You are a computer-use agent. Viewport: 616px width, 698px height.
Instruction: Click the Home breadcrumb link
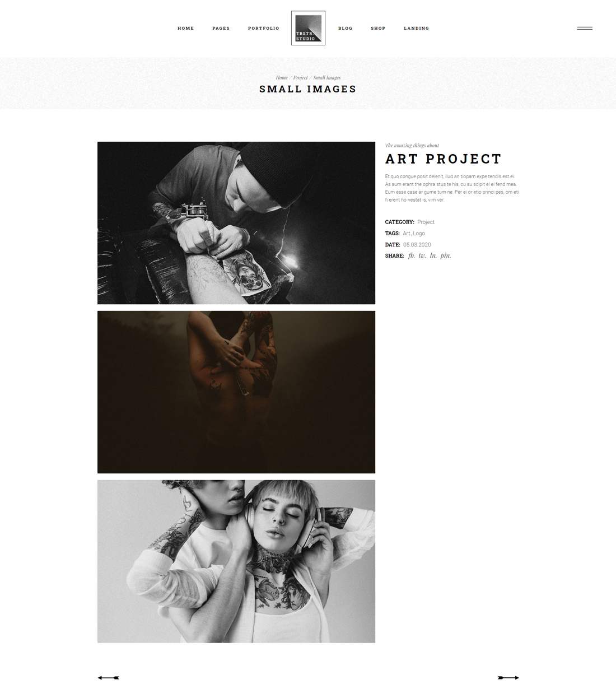[282, 78]
